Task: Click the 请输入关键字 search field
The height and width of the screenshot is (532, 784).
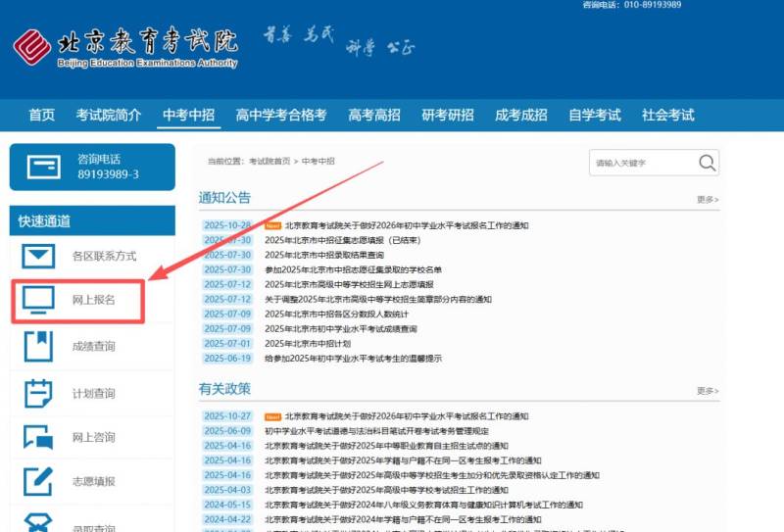Action: click(x=642, y=163)
